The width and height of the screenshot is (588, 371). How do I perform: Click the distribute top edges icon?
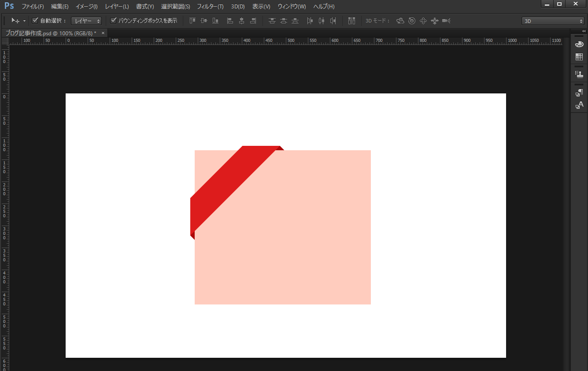[272, 21]
